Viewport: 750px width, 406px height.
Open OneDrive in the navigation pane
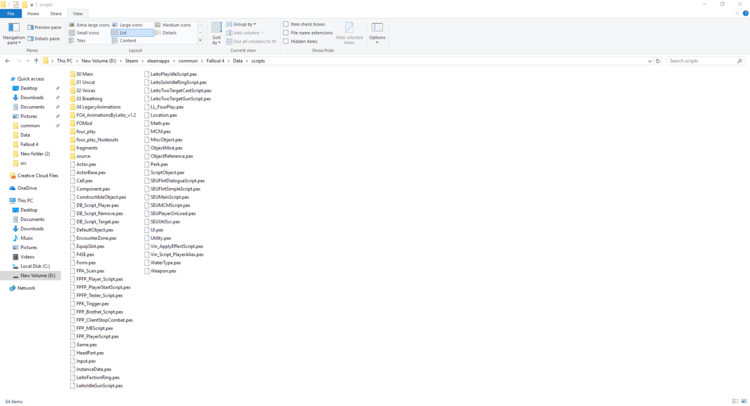click(23, 188)
